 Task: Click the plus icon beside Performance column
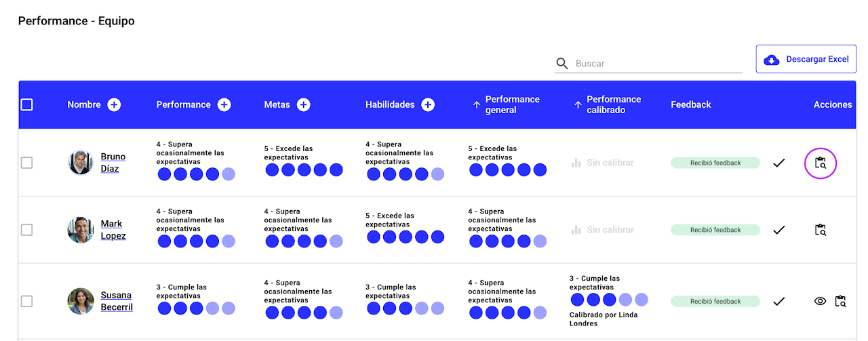(x=224, y=104)
